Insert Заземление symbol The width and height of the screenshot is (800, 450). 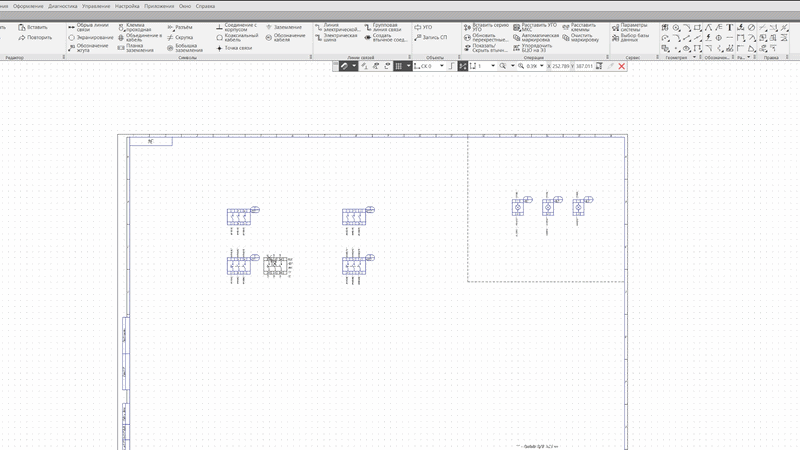pyautogui.click(x=284, y=27)
